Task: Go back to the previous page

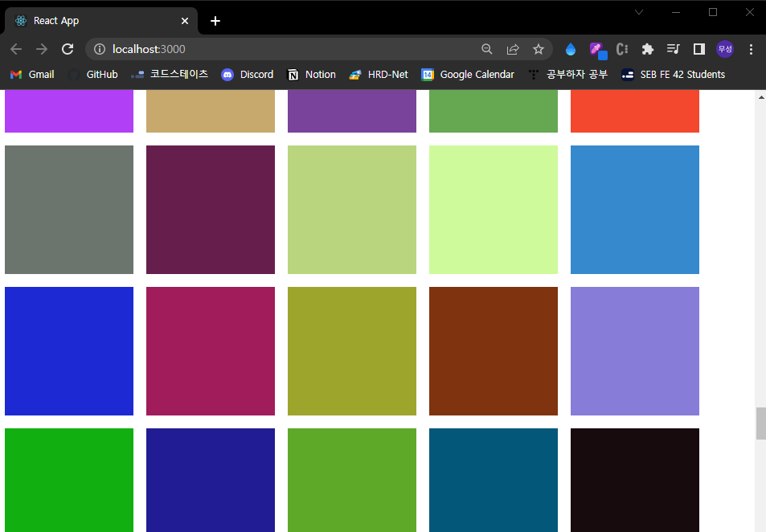Action: pos(16,49)
